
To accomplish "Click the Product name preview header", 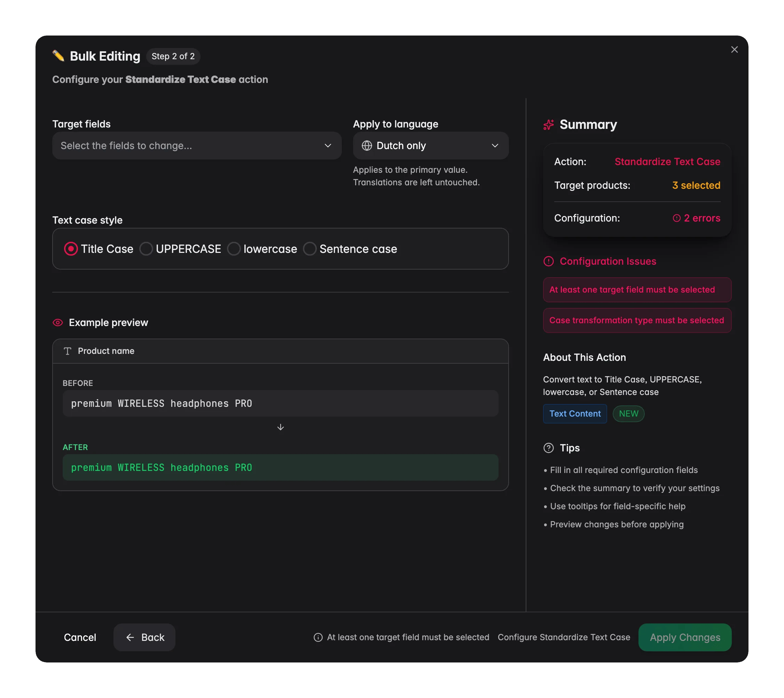I will pyautogui.click(x=280, y=351).
